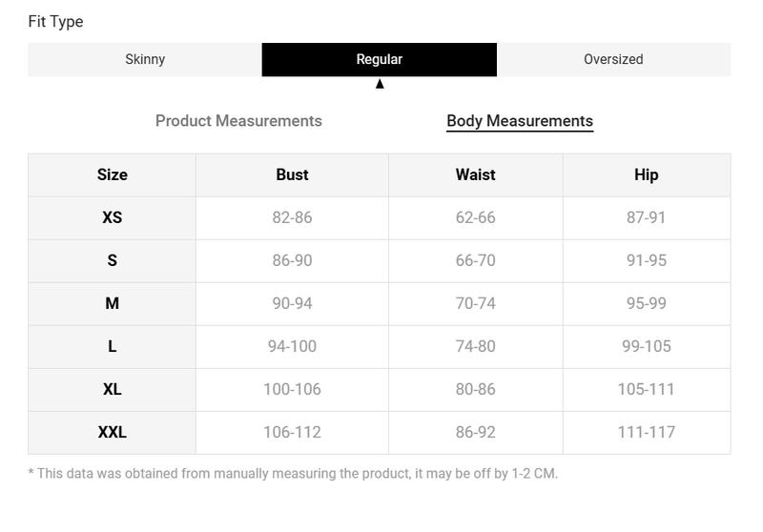This screenshot has height=532, width=763.
Task: Select the XL size row label
Action: 112,389
